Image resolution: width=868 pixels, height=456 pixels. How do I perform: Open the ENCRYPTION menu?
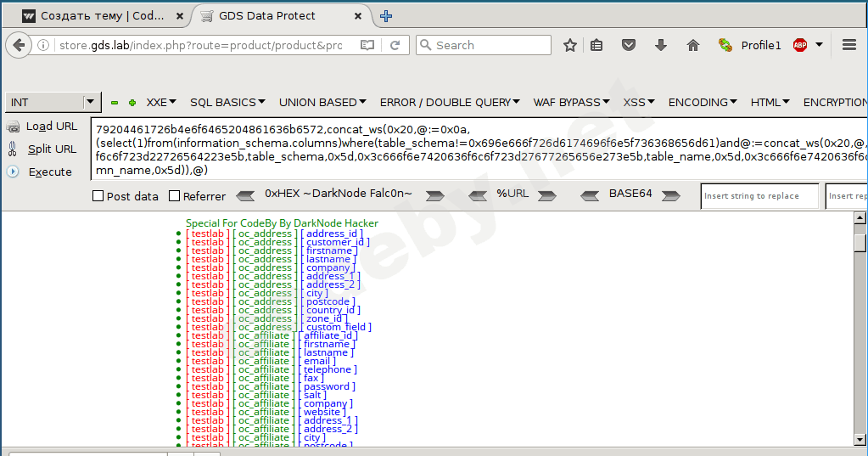[x=836, y=103]
